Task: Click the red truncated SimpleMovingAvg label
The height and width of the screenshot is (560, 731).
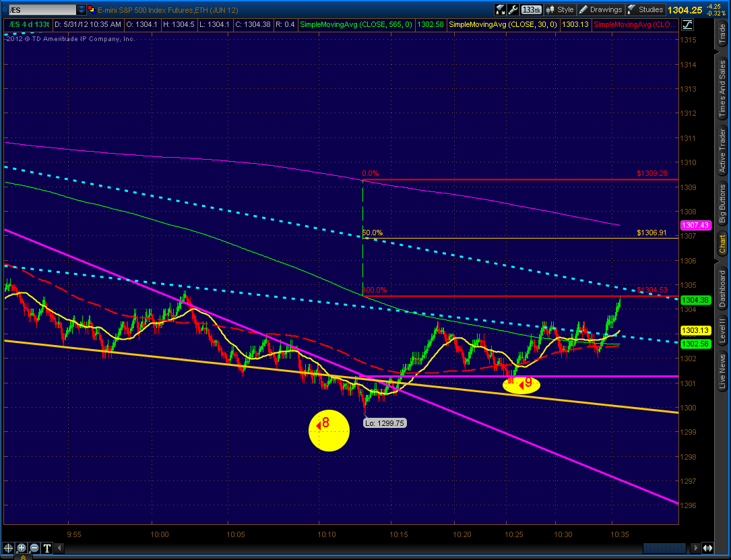Action: coord(635,24)
